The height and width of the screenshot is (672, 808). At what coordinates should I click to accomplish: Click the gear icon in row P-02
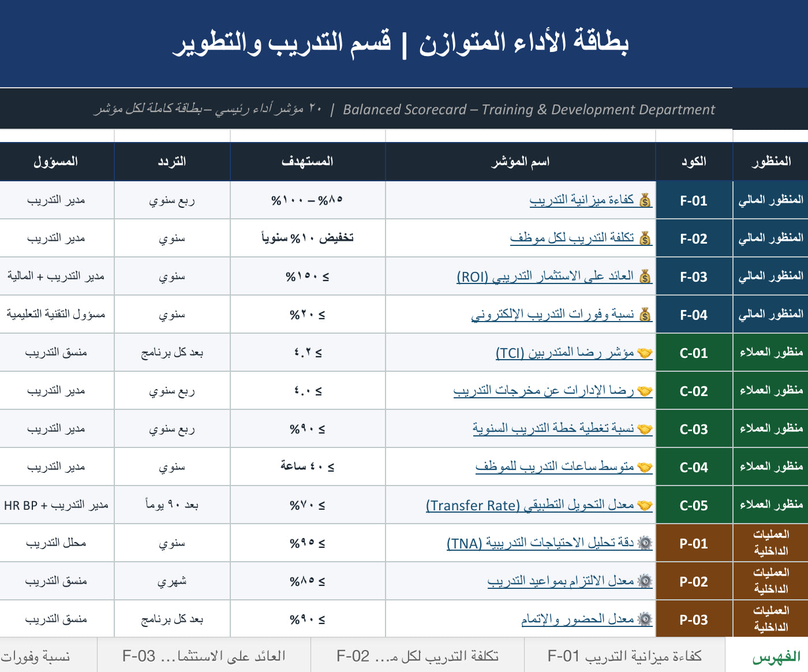pyautogui.click(x=645, y=581)
